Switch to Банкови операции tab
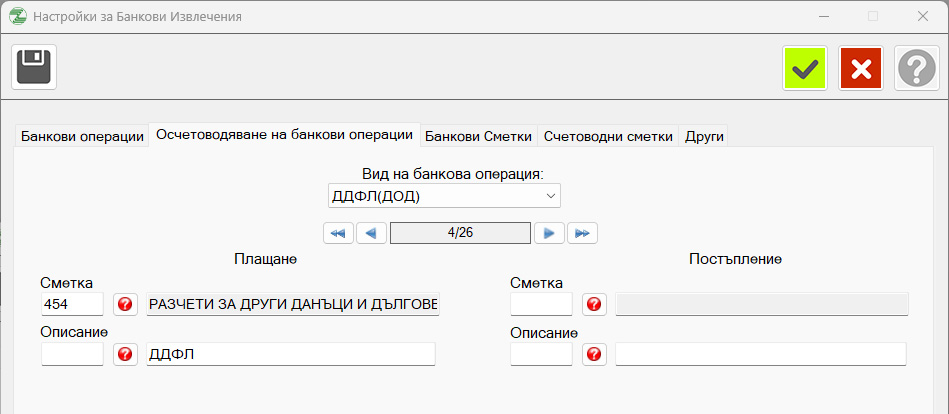Screen dimensions: 949x414 pos(82,136)
